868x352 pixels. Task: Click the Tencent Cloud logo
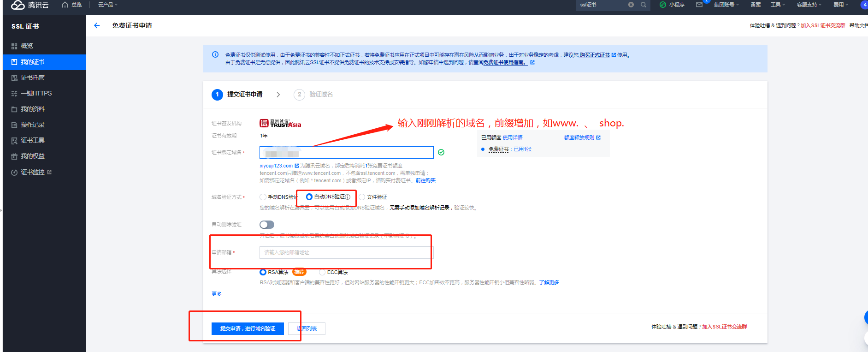30,5
